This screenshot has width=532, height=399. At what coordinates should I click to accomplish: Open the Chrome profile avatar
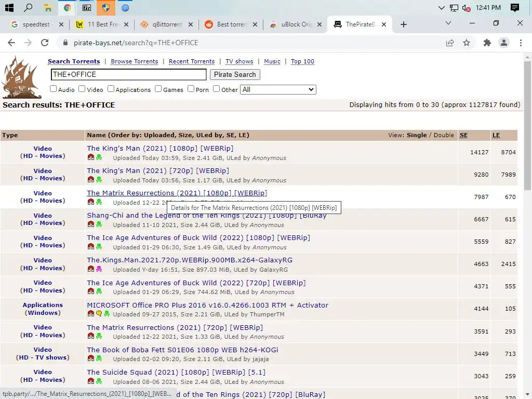point(504,43)
